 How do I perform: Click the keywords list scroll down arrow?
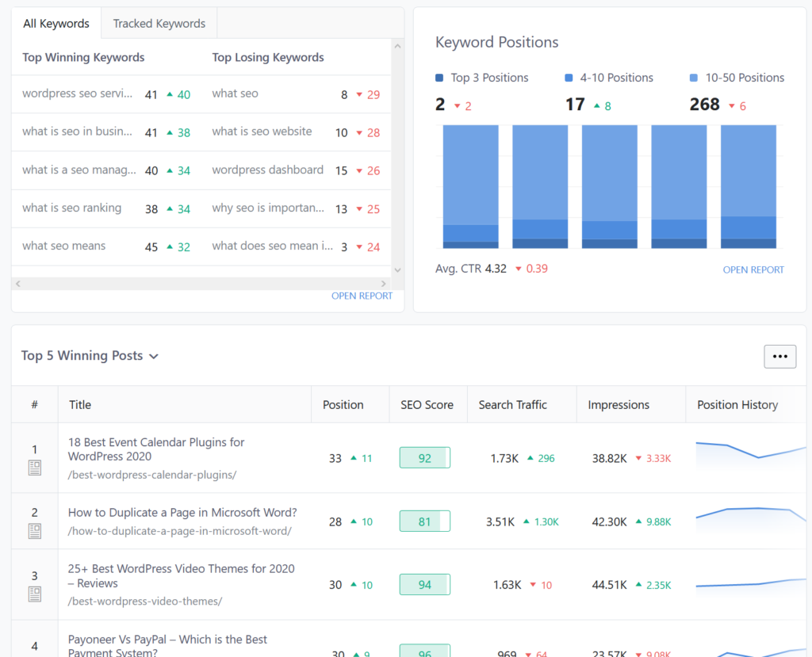click(x=398, y=269)
